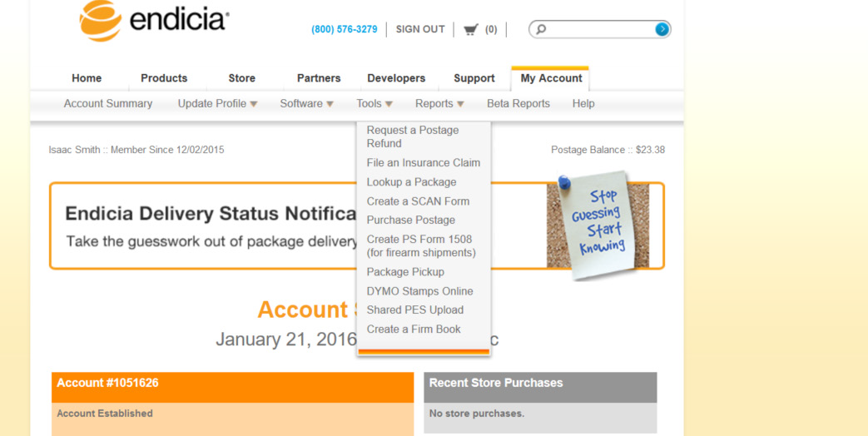868x436 pixels.
Task: Choose Create a Firm Book
Action: click(x=414, y=329)
